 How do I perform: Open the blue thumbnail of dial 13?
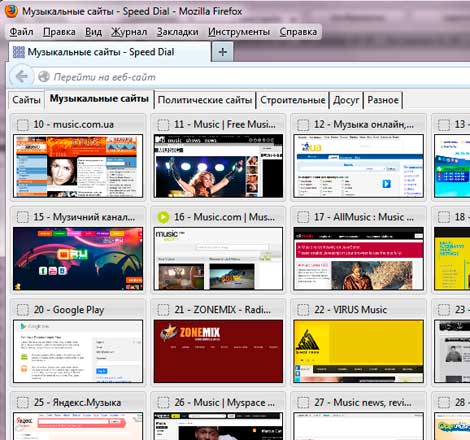tap(452, 166)
